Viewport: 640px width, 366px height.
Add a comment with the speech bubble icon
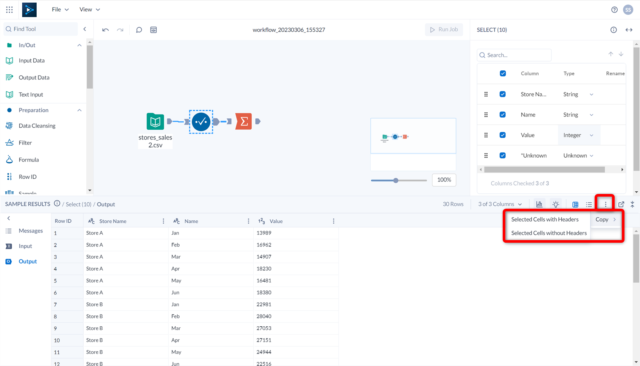coord(139,30)
